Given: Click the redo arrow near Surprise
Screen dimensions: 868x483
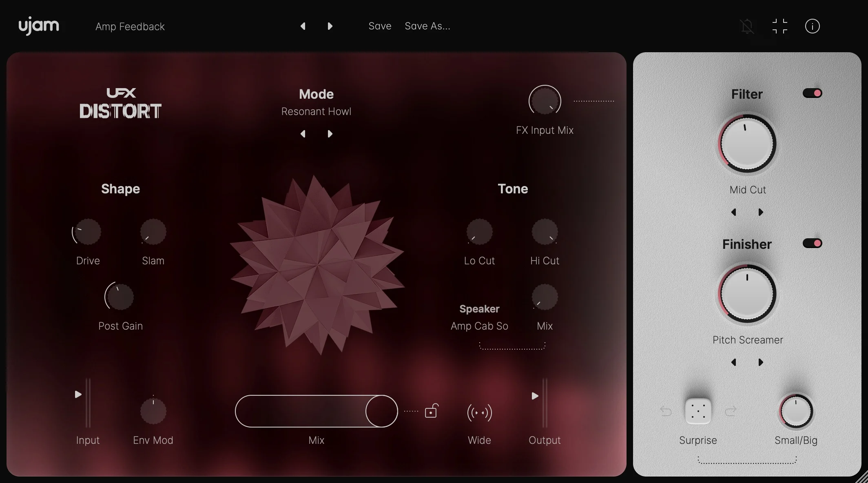Looking at the screenshot, I should (x=731, y=412).
